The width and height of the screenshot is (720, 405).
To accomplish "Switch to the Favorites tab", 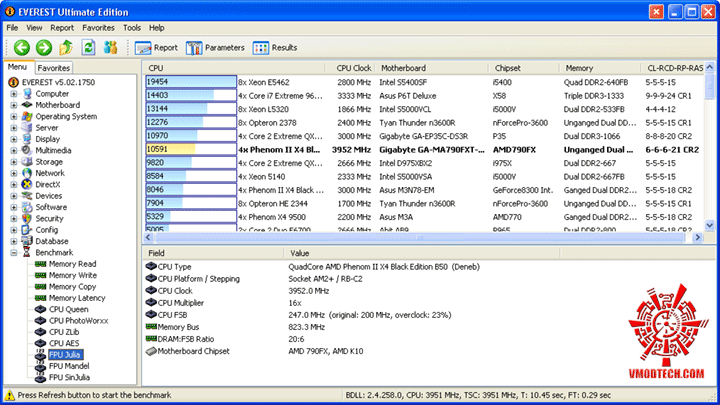I will click(54, 68).
